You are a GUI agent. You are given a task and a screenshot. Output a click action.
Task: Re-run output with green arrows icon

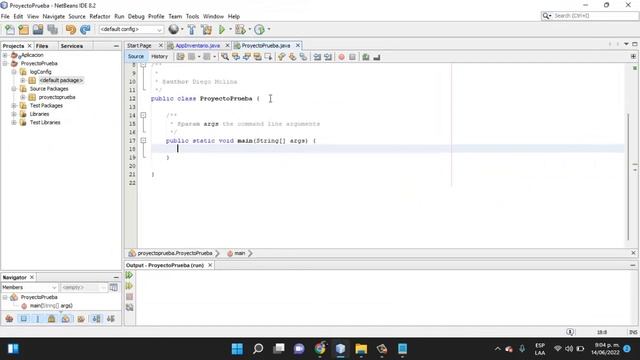pyautogui.click(x=129, y=275)
